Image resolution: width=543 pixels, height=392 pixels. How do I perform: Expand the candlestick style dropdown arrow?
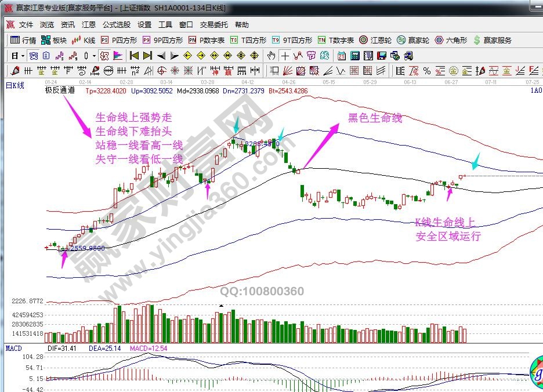[94, 56]
